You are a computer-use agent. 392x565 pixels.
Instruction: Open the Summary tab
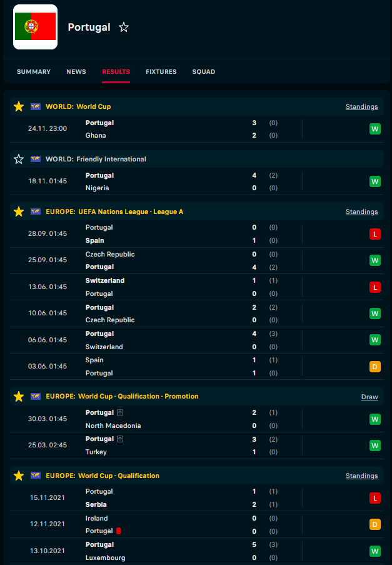34,72
